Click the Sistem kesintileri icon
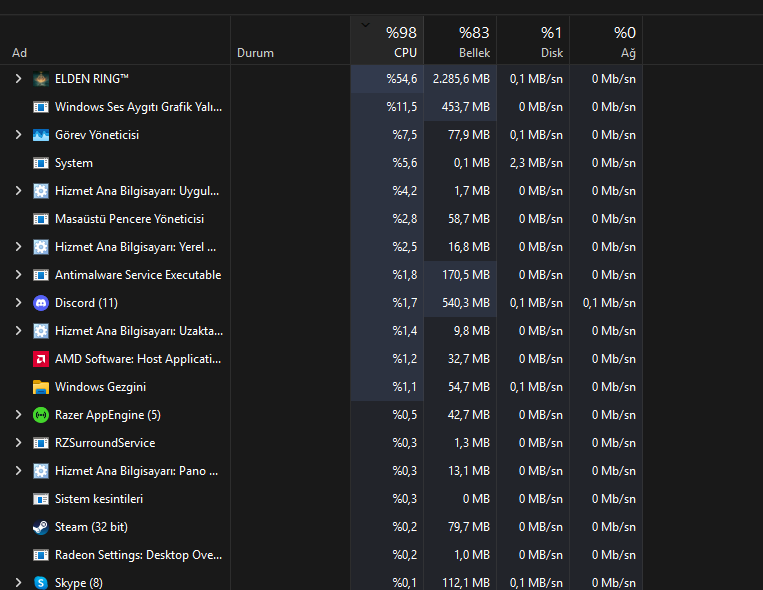Image resolution: width=763 pixels, height=590 pixels. tap(41, 499)
